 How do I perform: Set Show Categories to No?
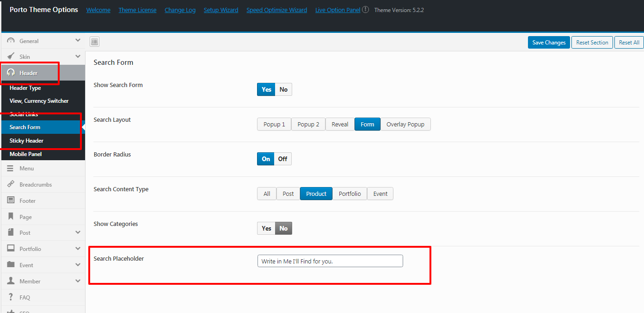(283, 228)
